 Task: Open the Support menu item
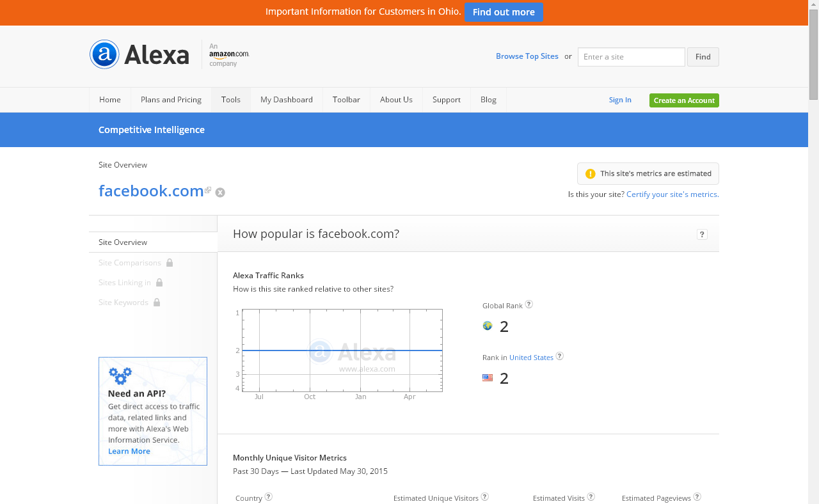(x=447, y=100)
